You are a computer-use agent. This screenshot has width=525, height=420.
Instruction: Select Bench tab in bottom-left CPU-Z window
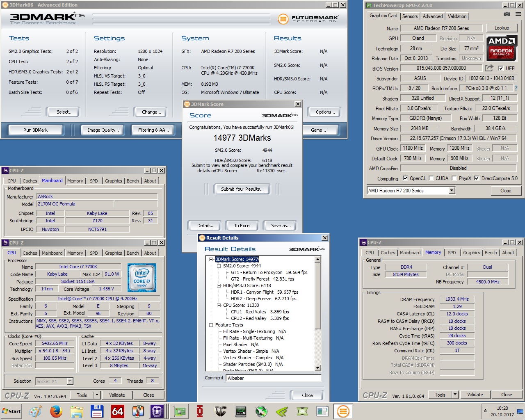tap(132, 253)
